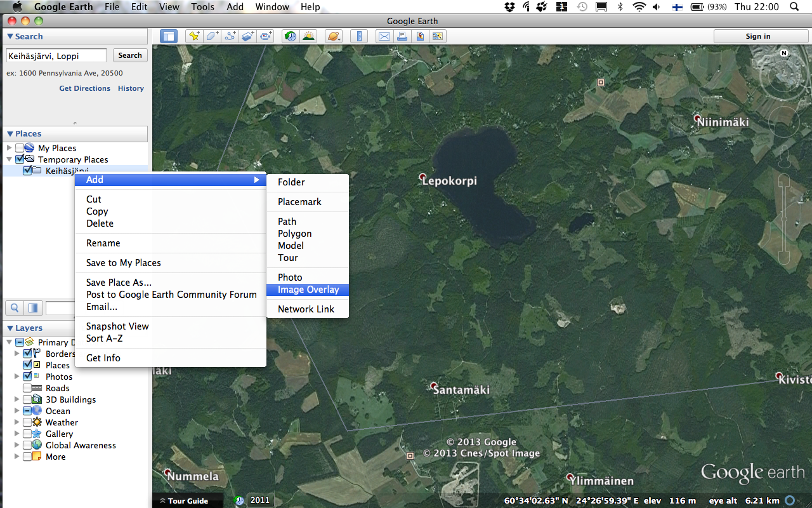This screenshot has width=812, height=508.
Task: Click the places search magnifier icon
Action: (x=15, y=308)
